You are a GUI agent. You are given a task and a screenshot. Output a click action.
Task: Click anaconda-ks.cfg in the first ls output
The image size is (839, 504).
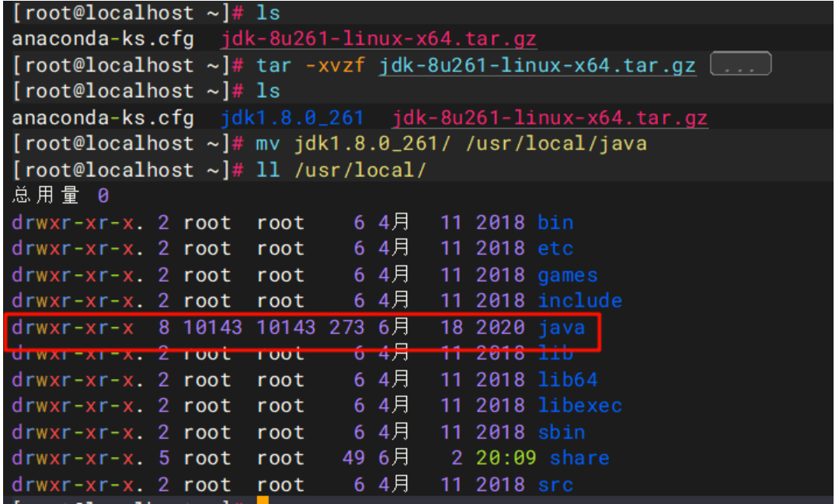pos(103,39)
